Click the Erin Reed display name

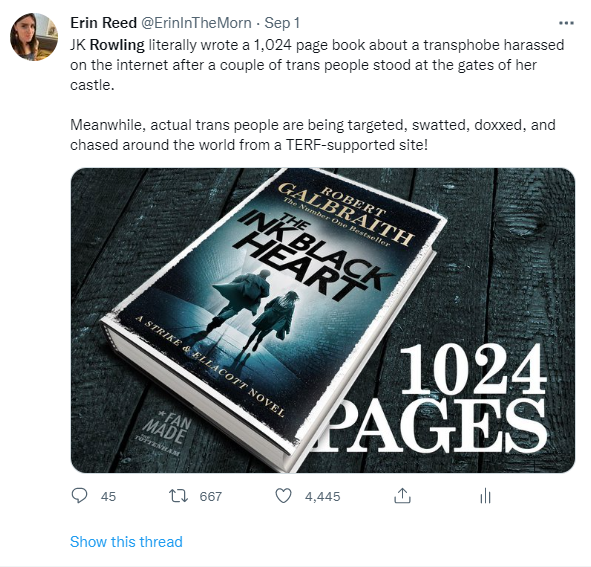(x=104, y=23)
